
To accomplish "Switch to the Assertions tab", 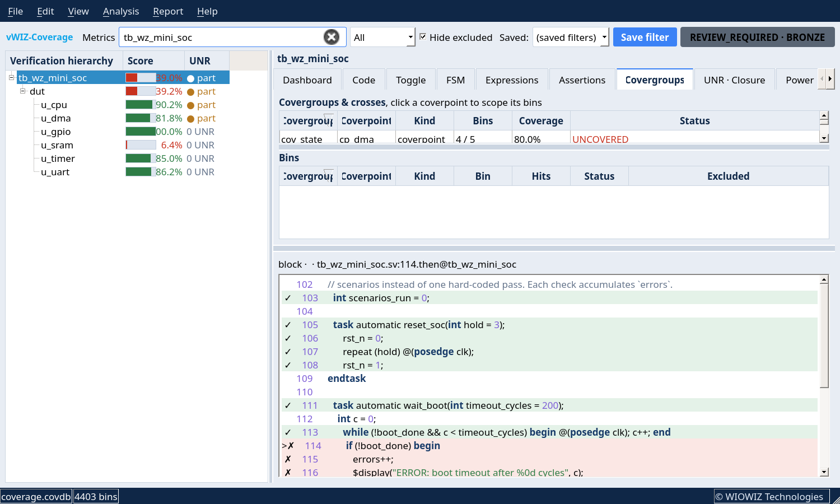I will 582,80.
